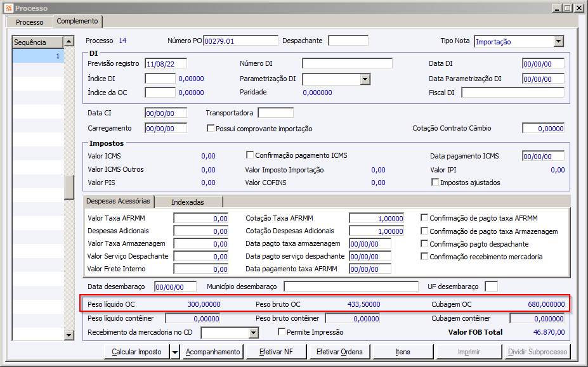Viewport: 588px width, 367px height.
Task: Select the Despesas Acessórias tab
Action: tap(118, 201)
